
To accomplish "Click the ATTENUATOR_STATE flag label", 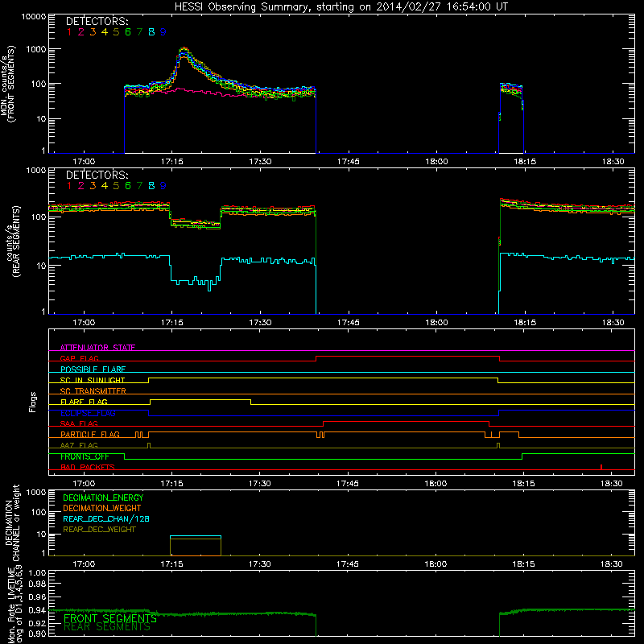I will (x=97, y=348).
